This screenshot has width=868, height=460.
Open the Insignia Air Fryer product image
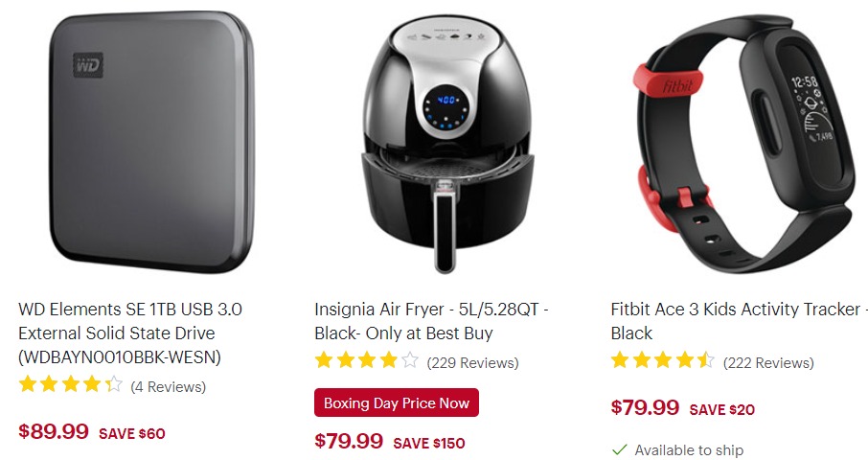(447, 144)
